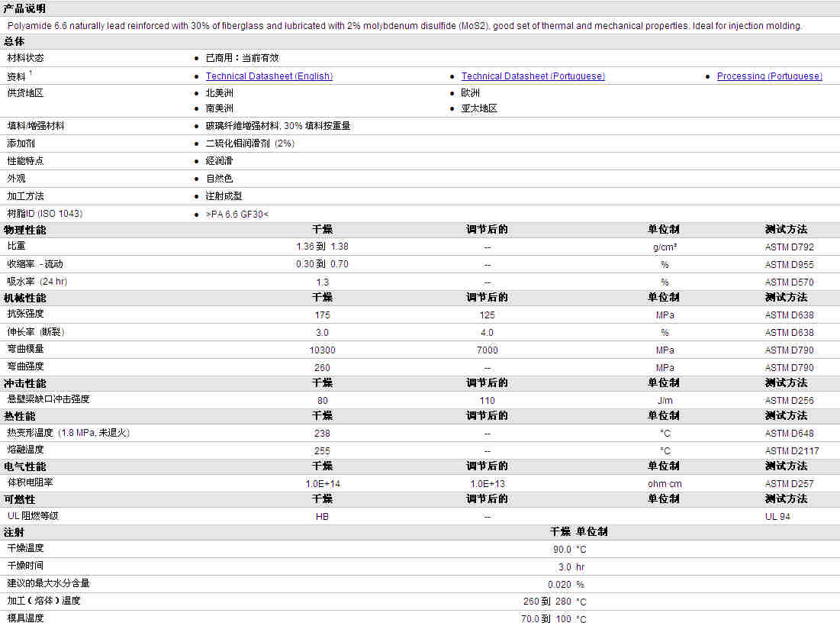This screenshot has width=840, height=626.
Task: Click the 冲击性能 section heading
Action: point(24,383)
